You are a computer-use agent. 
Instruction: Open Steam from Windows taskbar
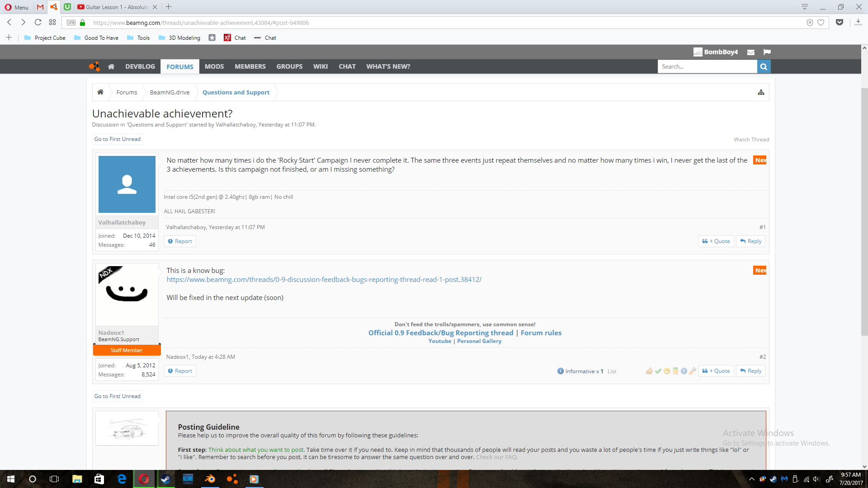[x=165, y=479]
